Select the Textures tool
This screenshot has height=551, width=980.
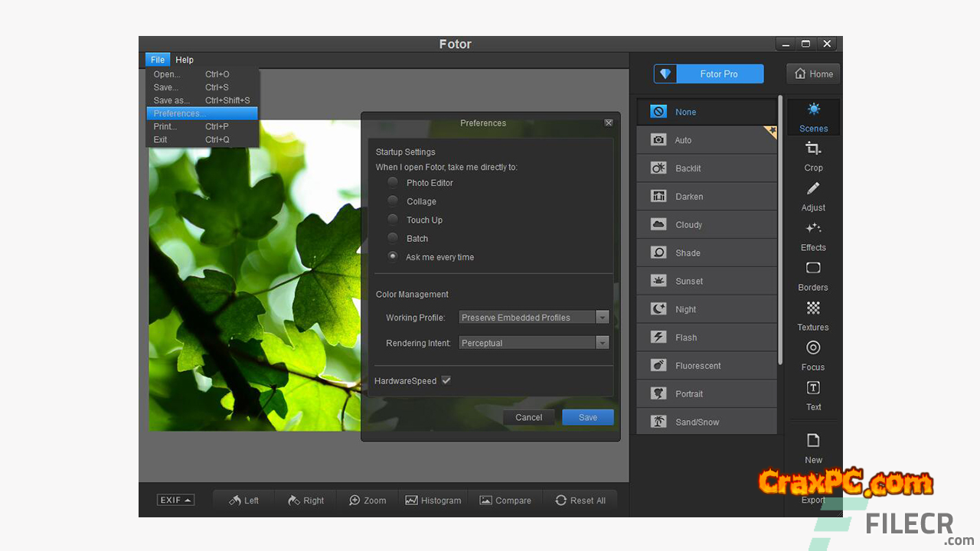pos(813,315)
